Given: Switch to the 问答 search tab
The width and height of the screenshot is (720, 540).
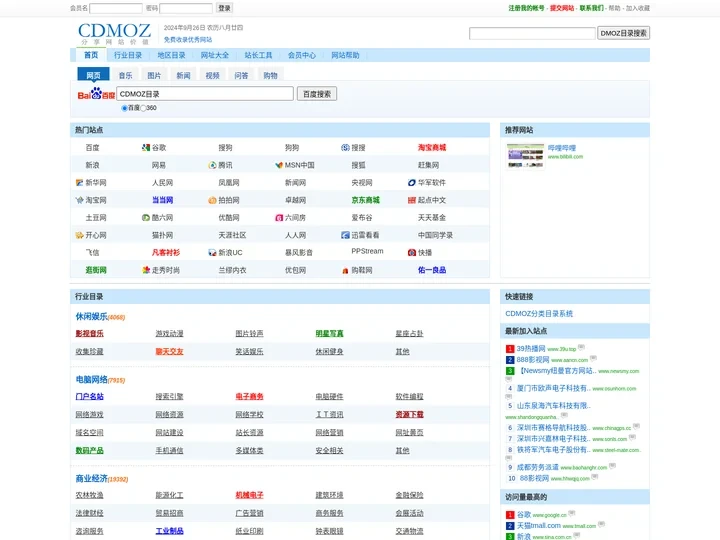Looking at the screenshot, I should [x=241, y=75].
